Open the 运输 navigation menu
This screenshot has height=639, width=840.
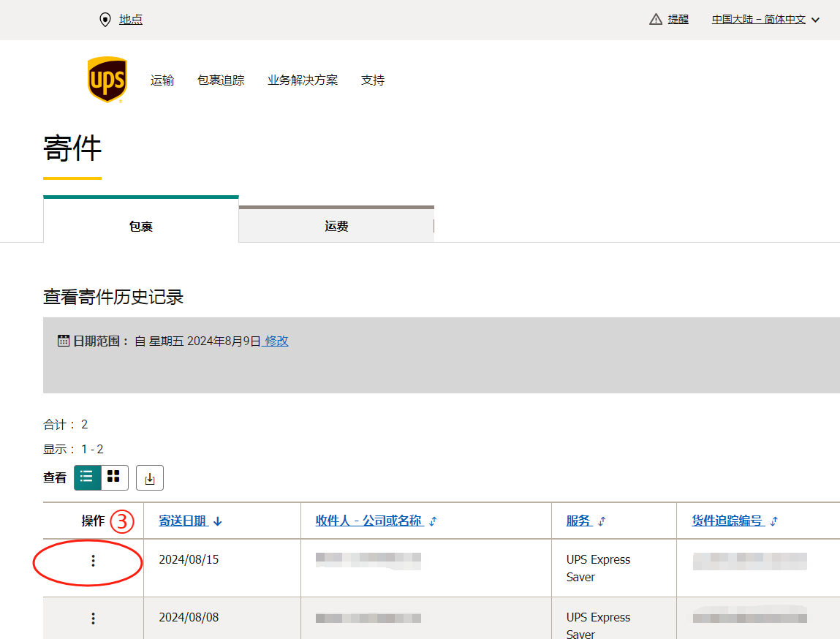coord(162,80)
